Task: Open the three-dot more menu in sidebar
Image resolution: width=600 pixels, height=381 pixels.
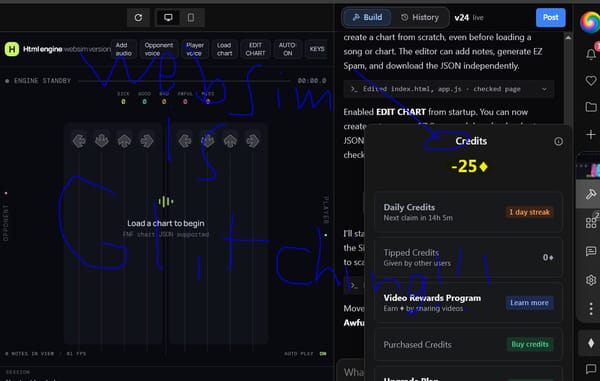Action: coord(591,308)
